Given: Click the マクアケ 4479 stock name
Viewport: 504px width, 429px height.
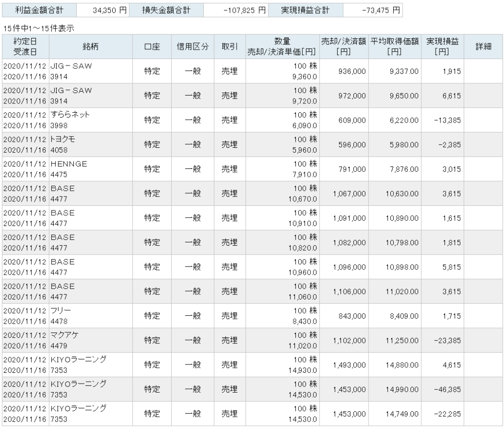Looking at the screenshot, I should pos(64,340).
